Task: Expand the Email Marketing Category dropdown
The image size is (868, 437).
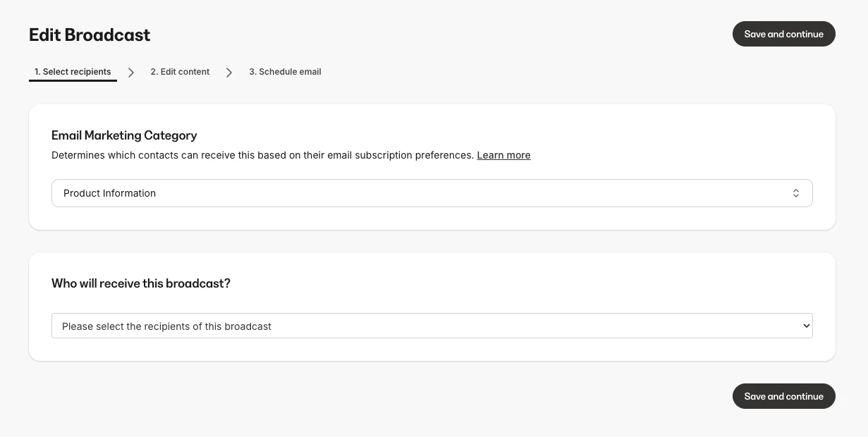Action: (432, 193)
